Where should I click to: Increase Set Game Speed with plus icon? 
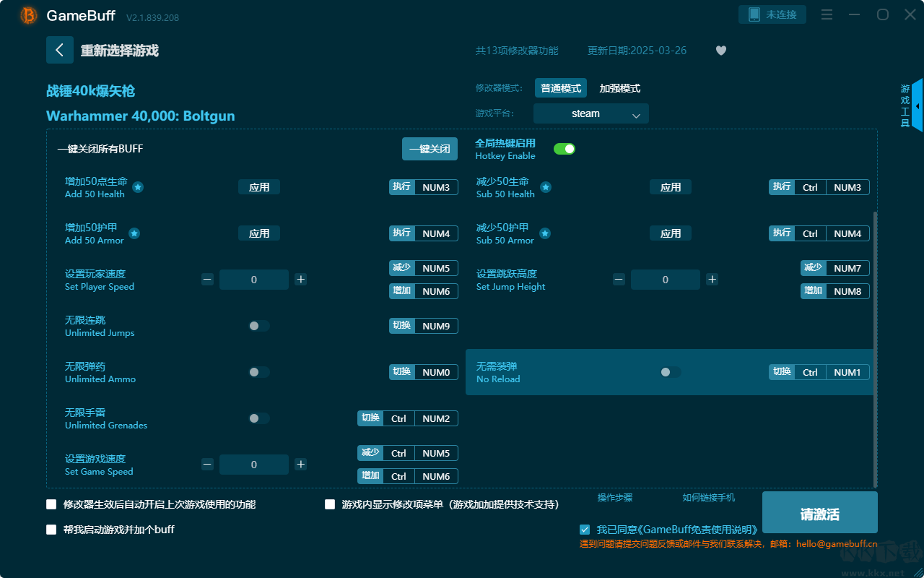[x=301, y=465]
